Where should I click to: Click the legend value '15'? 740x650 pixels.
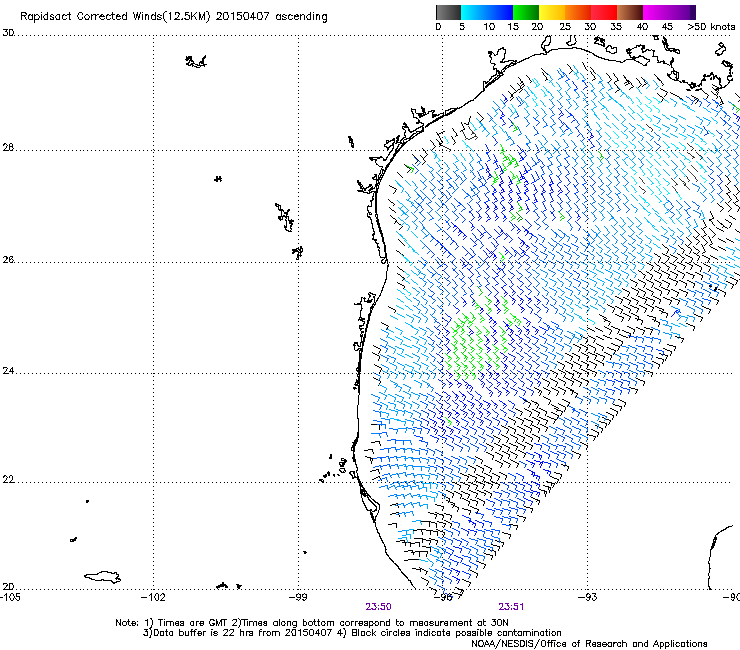(513, 27)
